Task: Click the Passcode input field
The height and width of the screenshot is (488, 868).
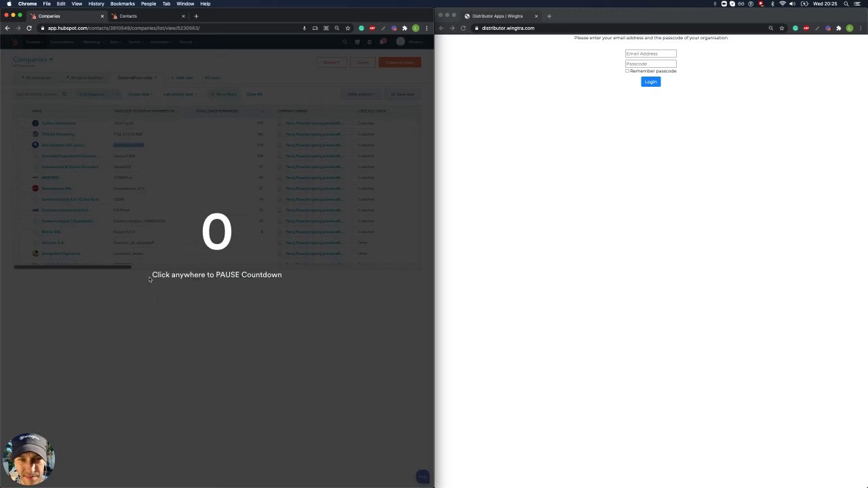Action: tap(650, 64)
